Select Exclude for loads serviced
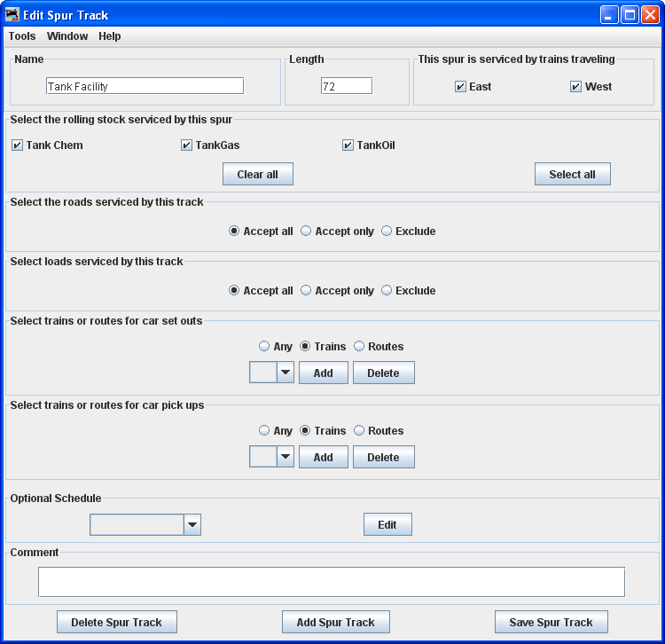The image size is (665, 644). pos(387,291)
